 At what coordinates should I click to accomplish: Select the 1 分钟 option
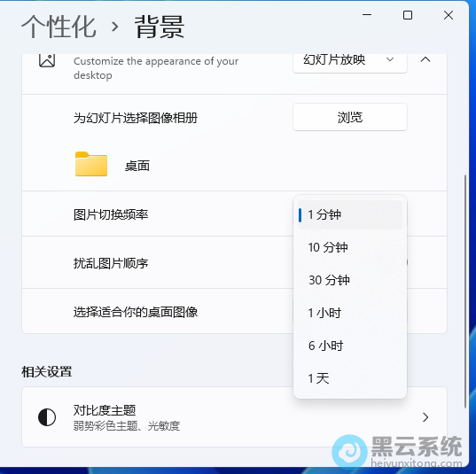click(350, 214)
